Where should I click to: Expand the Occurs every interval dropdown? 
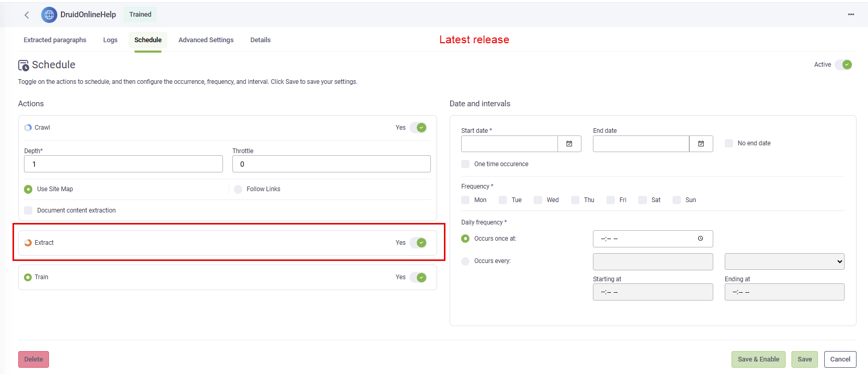coord(784,261)
